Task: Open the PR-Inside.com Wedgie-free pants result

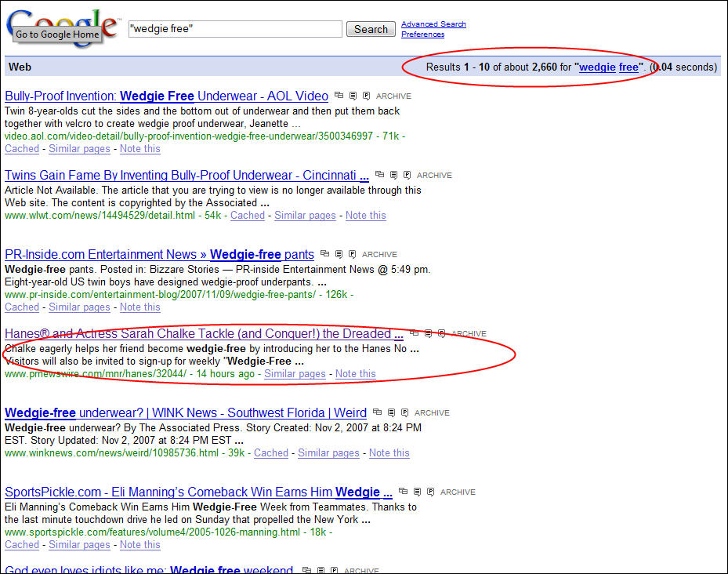Action: click(x=159, y=254)
